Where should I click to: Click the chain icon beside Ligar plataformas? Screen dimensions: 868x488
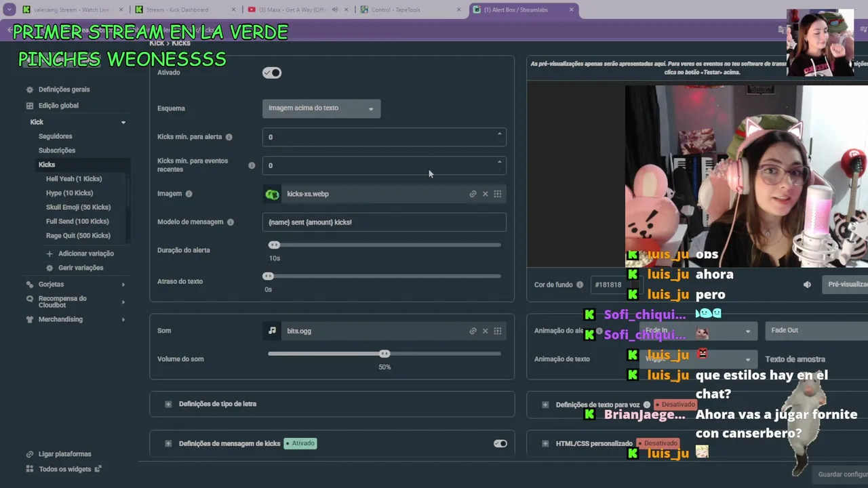29,454
